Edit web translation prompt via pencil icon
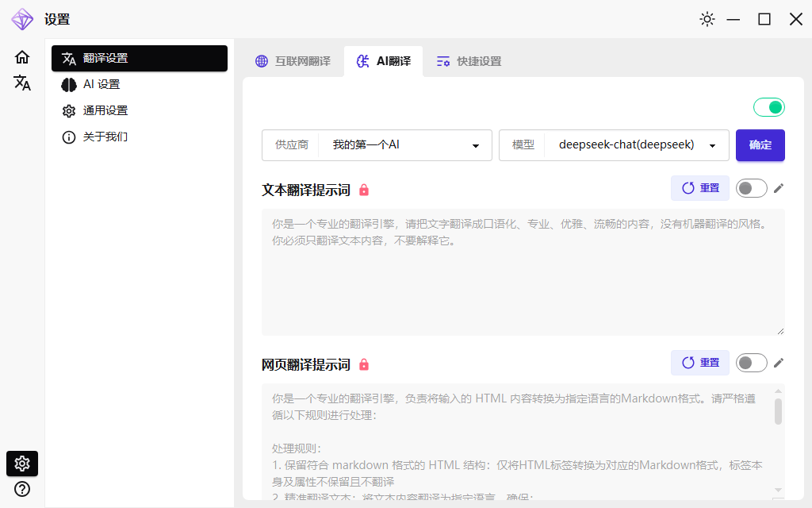The height and width of the screenshot is (508, 812). [778, 363]
